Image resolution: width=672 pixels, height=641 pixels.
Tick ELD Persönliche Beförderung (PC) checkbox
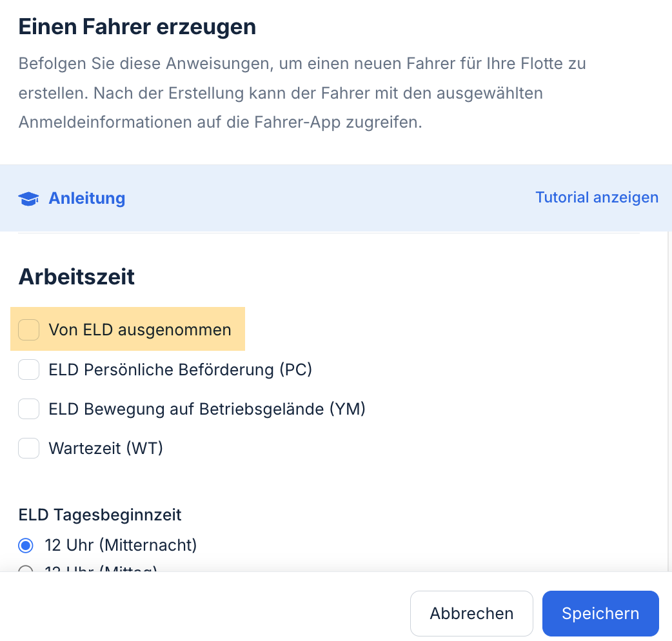click(29, 370)
